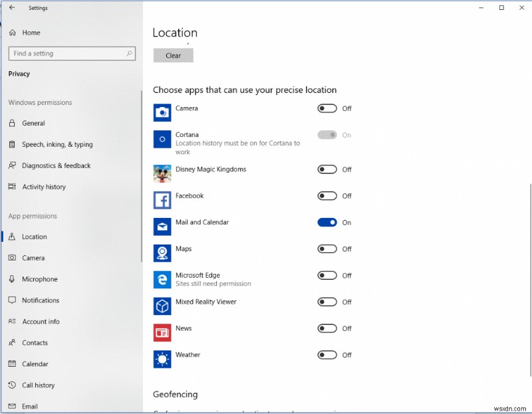The width and height of the screenshot is (532, 414).
Task: Click the Clear button
Action: [173, 55]
